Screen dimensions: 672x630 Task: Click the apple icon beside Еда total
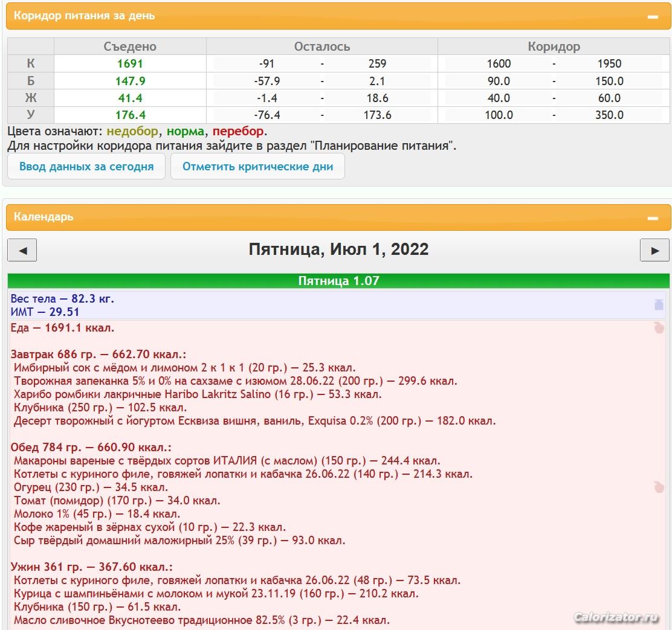[659, 328]
